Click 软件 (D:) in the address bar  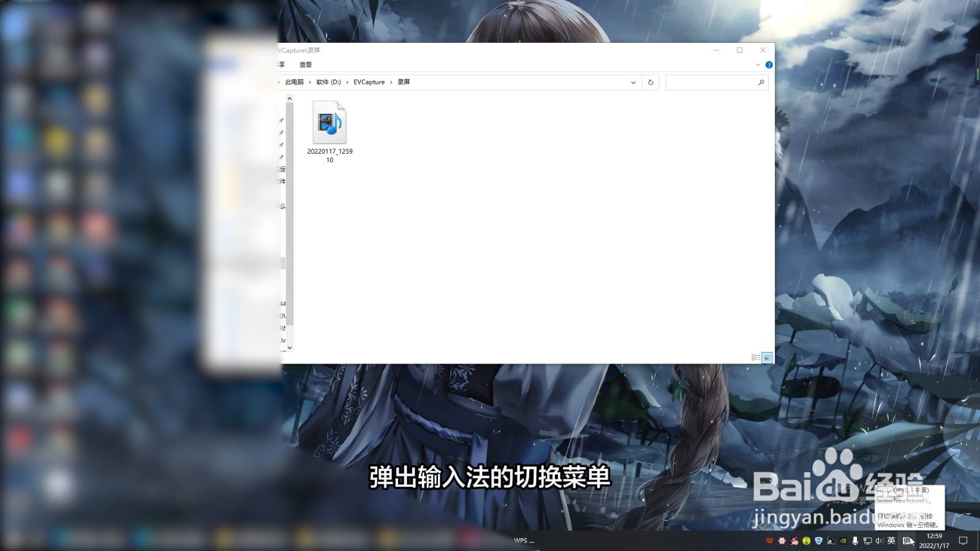[x=328, y=82]
